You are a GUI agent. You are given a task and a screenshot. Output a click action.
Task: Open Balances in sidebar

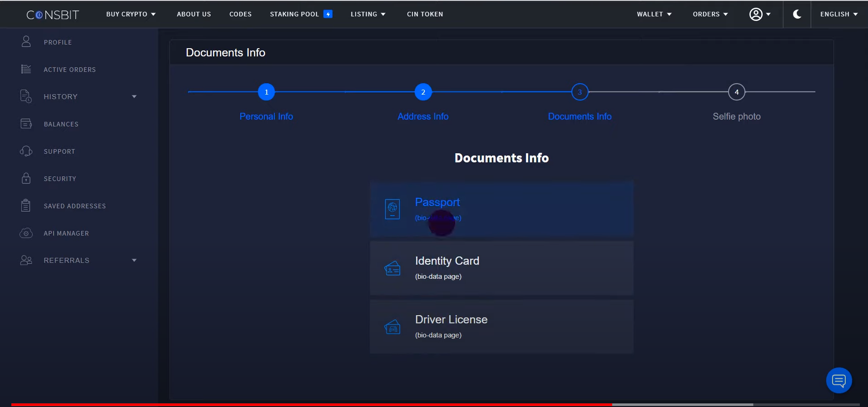coord(61,124)
